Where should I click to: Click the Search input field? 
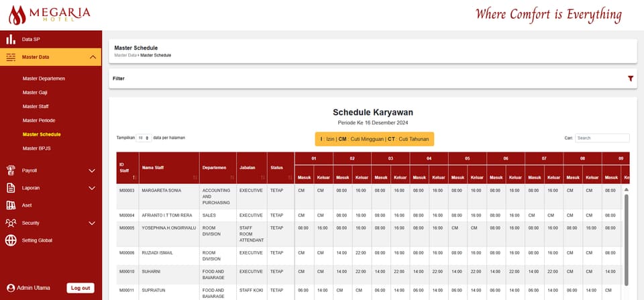(602, 138)
